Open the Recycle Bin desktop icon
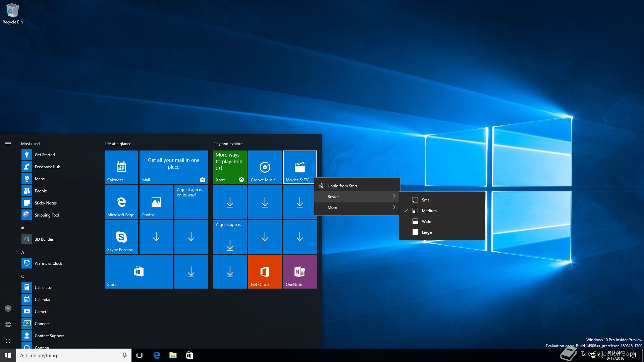Screen dimensions: 644x362 pyautogui.click(x=12, y=14)
